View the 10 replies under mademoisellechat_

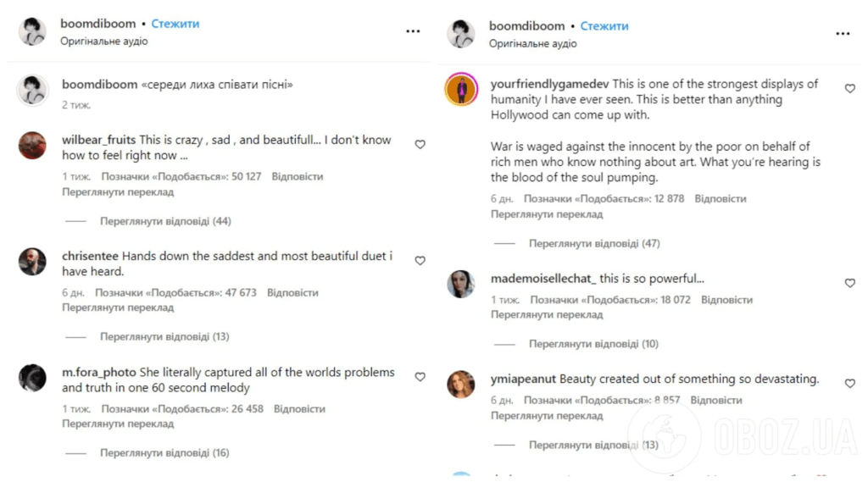(593, 344)
